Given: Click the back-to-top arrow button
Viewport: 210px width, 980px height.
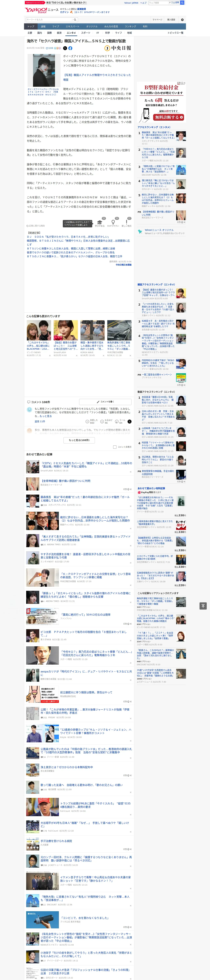Looking at the screenshot, I should [x=203, y=606].
